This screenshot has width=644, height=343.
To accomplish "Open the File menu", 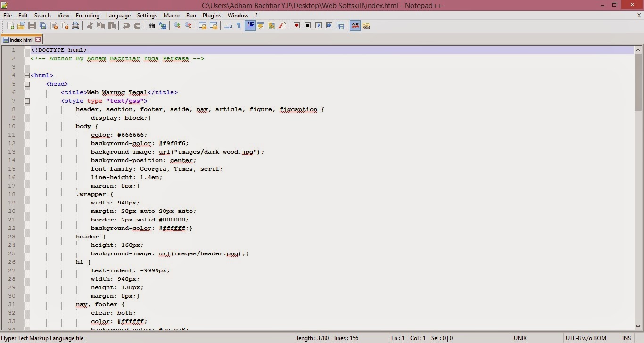I will (8, 16).
